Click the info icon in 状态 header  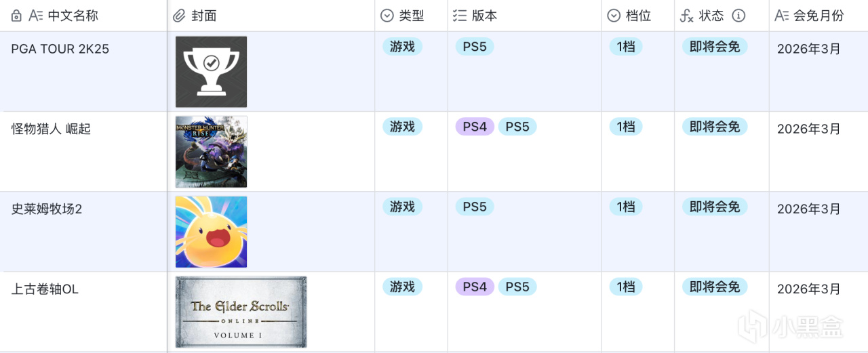point(738,16)
